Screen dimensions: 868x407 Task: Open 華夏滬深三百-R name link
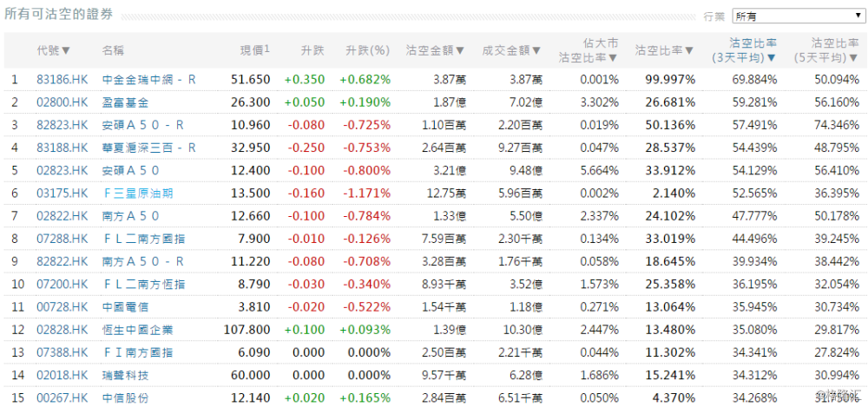click(149, 148)
